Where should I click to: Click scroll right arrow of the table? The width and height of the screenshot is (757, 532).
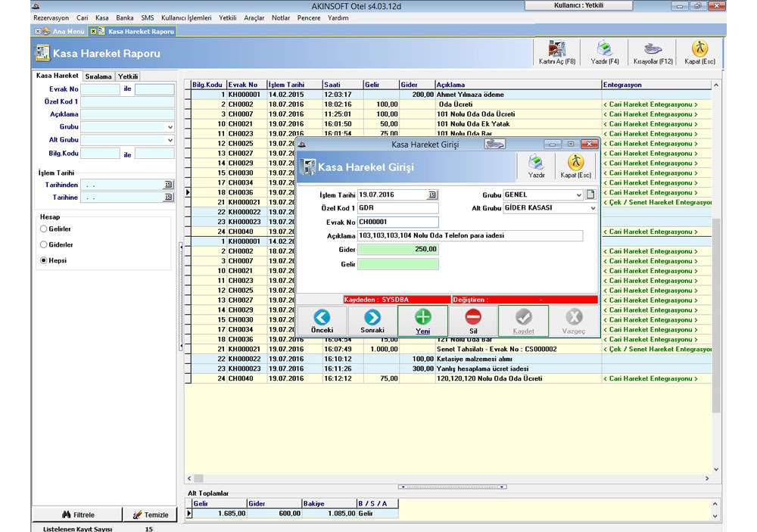pos(707,478)
